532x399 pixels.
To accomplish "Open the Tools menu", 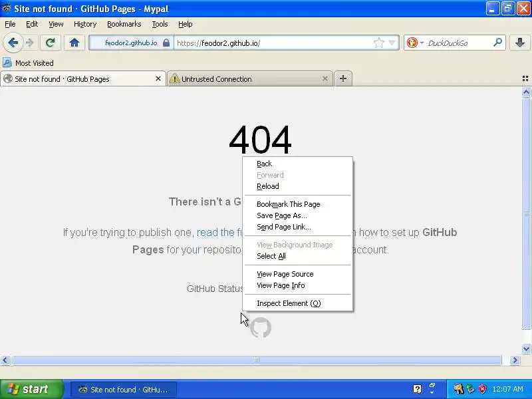I will (160, 24).
